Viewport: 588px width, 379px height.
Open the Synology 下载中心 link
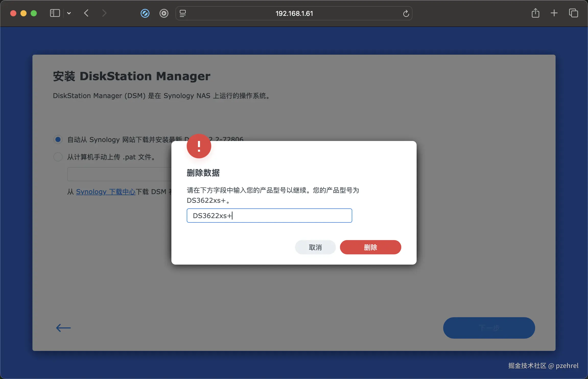105,192
